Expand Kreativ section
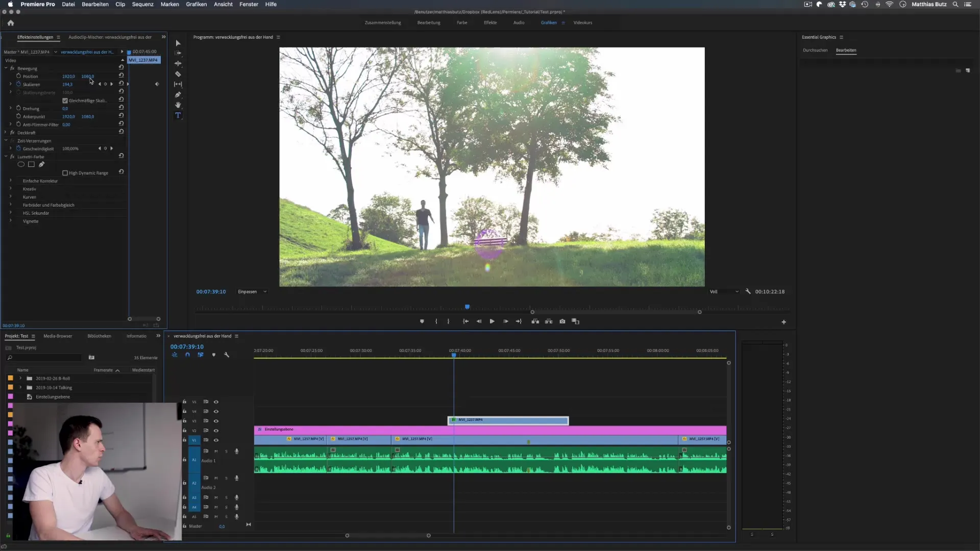980x551 pixels. [x=10, y=189]
